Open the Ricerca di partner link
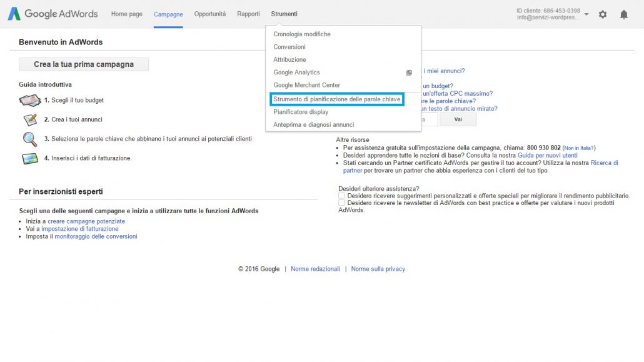The width and height of the screenshot is (644, 362). tap(604, 163)
